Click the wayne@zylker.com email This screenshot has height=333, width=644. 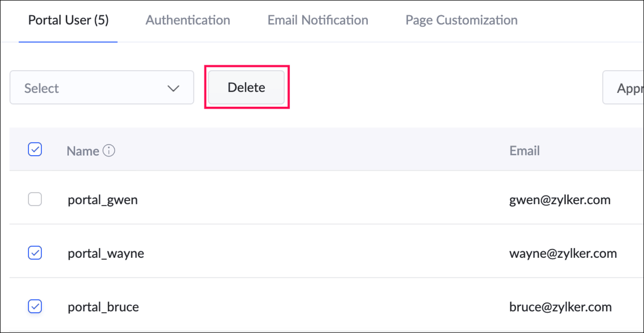coord(563,254)
